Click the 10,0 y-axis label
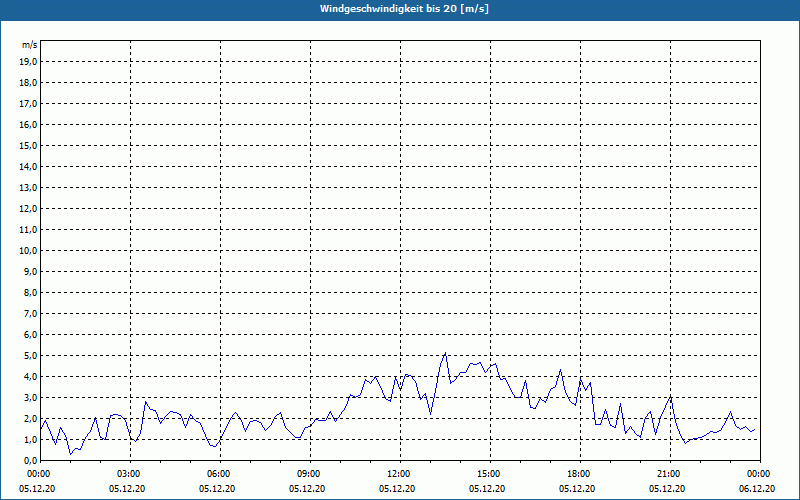The image size is (800, 500). pyautogui.click(x=28, y=250)
